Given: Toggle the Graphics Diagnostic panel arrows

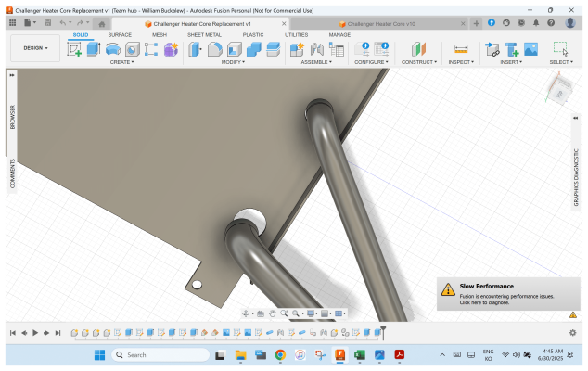Looking at the screenshot, I should (x=576, y=119).
